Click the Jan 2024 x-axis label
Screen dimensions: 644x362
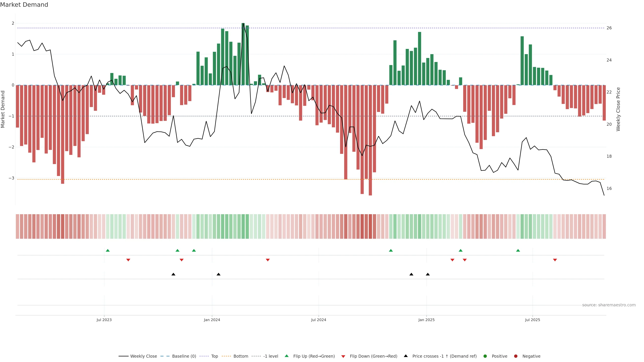212,320
